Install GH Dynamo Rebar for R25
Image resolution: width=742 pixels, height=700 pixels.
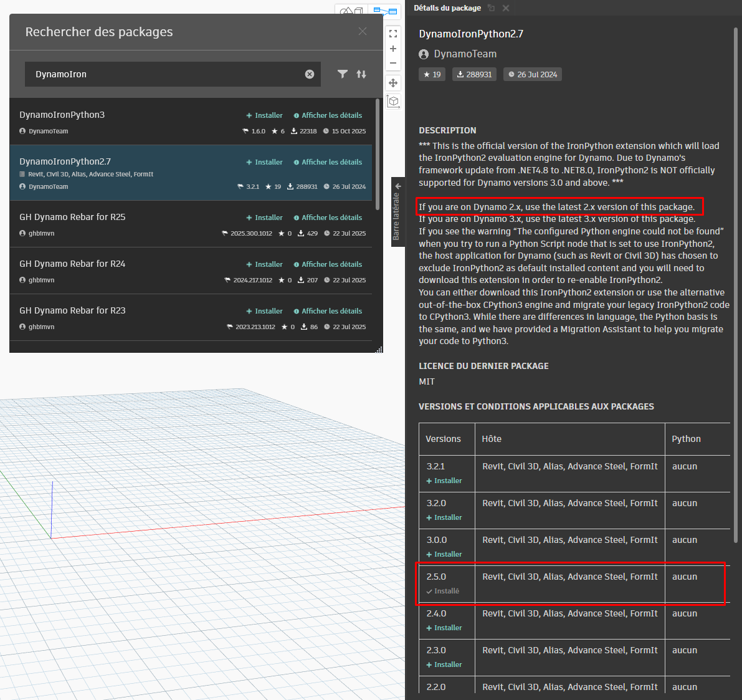(264, 218)
